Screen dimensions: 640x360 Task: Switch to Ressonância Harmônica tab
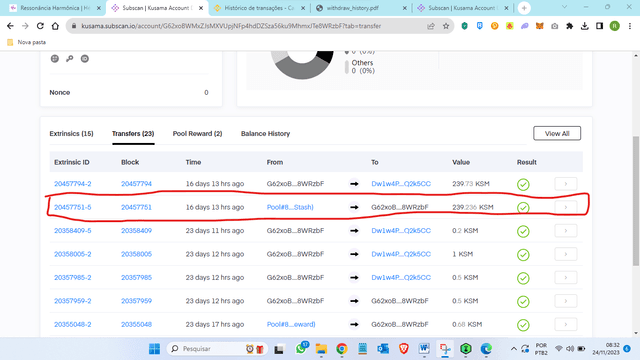point(55,8)
